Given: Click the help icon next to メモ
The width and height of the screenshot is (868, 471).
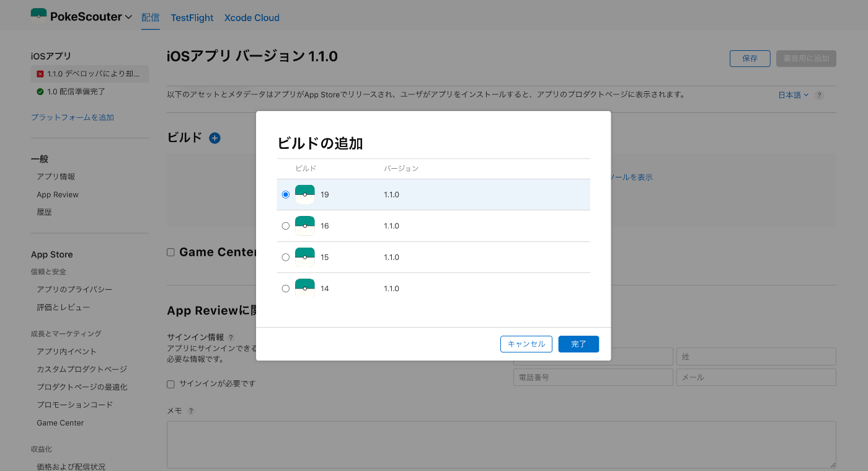Looking at the screenshot, I should pos(191,411).
